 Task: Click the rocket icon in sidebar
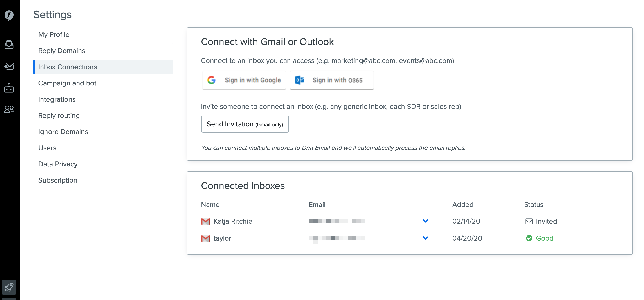click(9, 287)
